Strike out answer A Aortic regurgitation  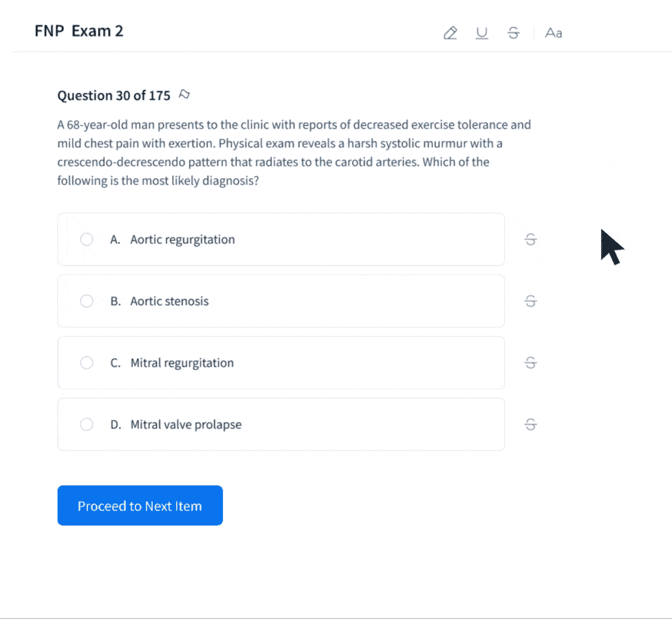coord(530,239)
